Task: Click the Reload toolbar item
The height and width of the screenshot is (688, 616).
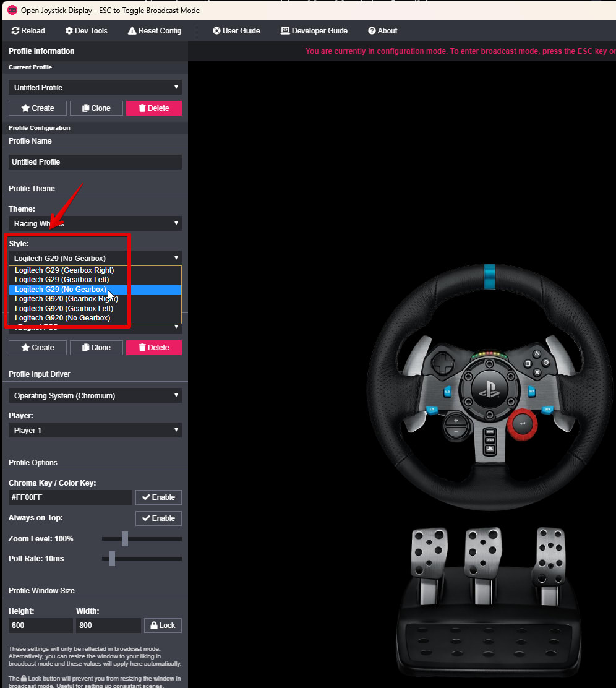Action: click(x=28, y=31)
